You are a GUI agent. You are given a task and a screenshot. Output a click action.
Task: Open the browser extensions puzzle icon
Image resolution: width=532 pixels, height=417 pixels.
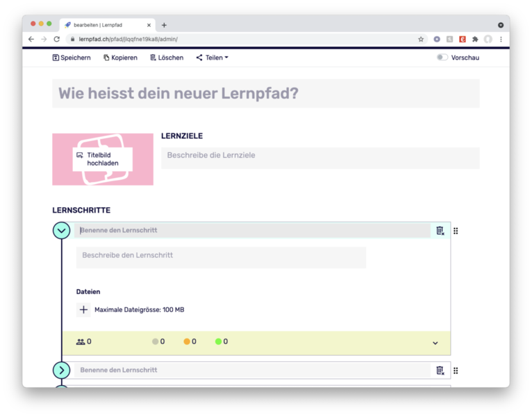click(475, 40)
